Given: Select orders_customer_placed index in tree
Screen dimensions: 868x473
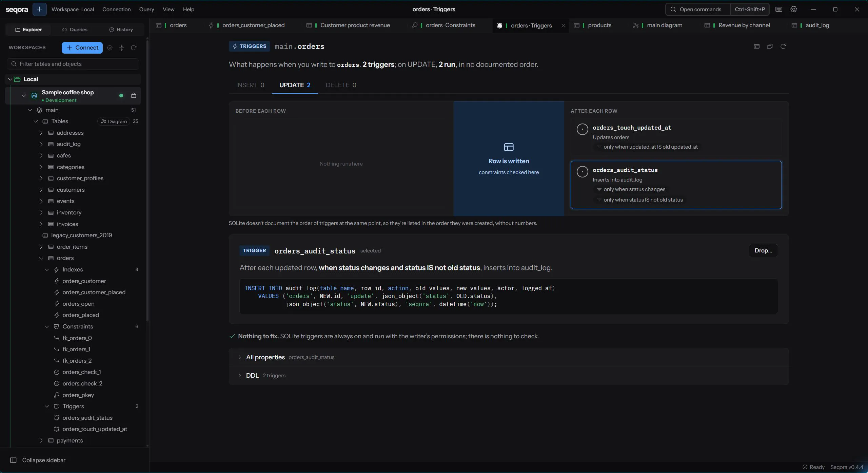Looking at the screenshot, I should 94,292.
